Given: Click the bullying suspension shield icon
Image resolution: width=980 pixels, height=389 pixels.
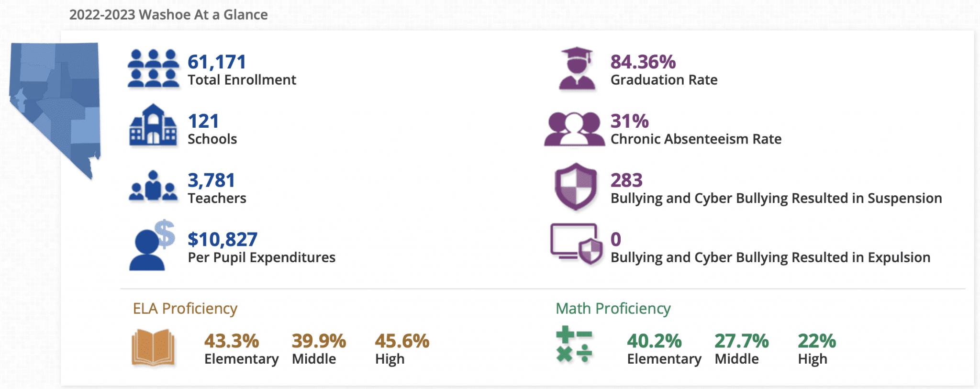Looking at the screenshot, I should (576, 187).
